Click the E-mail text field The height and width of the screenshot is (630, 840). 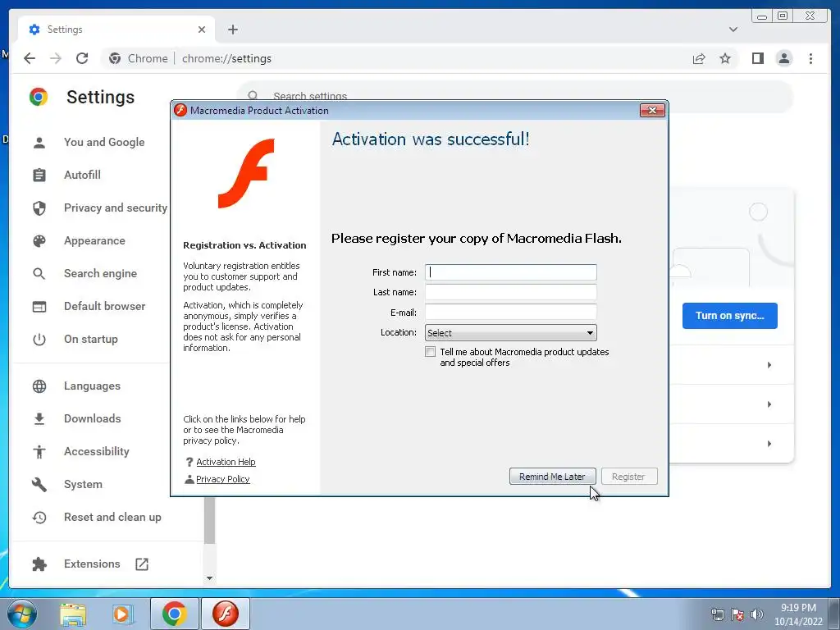[510, 312]
